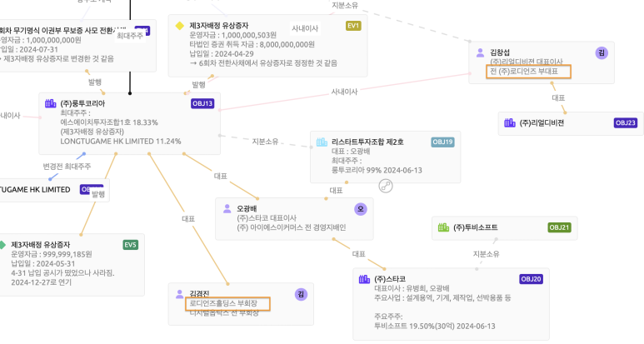
Task: Click 대표 edge label above (주)스타코
Action: [358, 254]
